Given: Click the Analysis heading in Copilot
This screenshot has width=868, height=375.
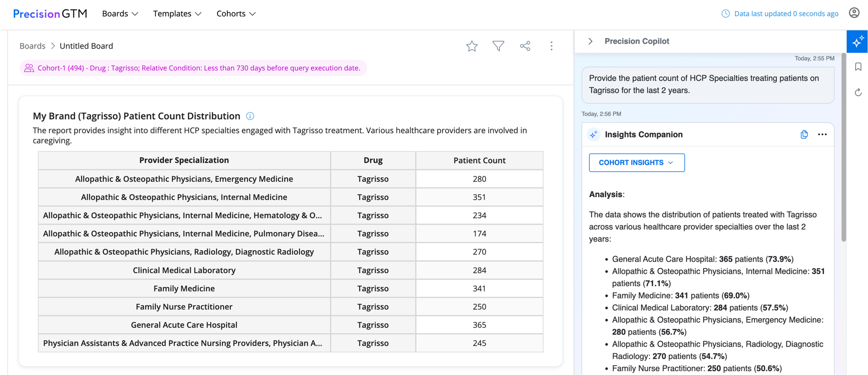Looking at the screenshot, I should tap(607, 194).
